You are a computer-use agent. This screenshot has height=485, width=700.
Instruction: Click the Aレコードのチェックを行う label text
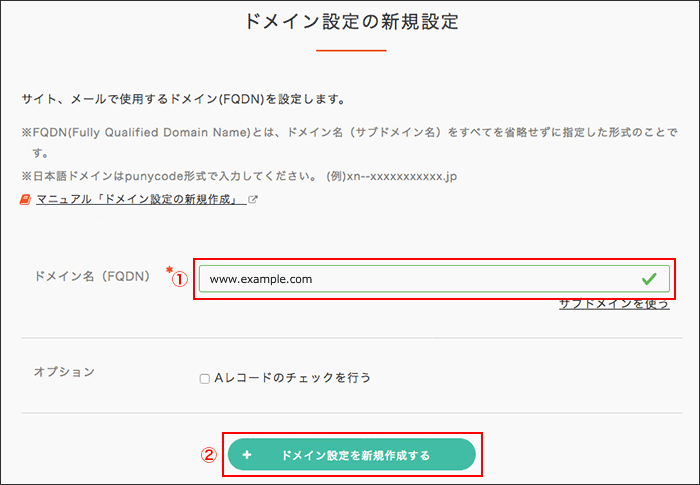(292, 378)
